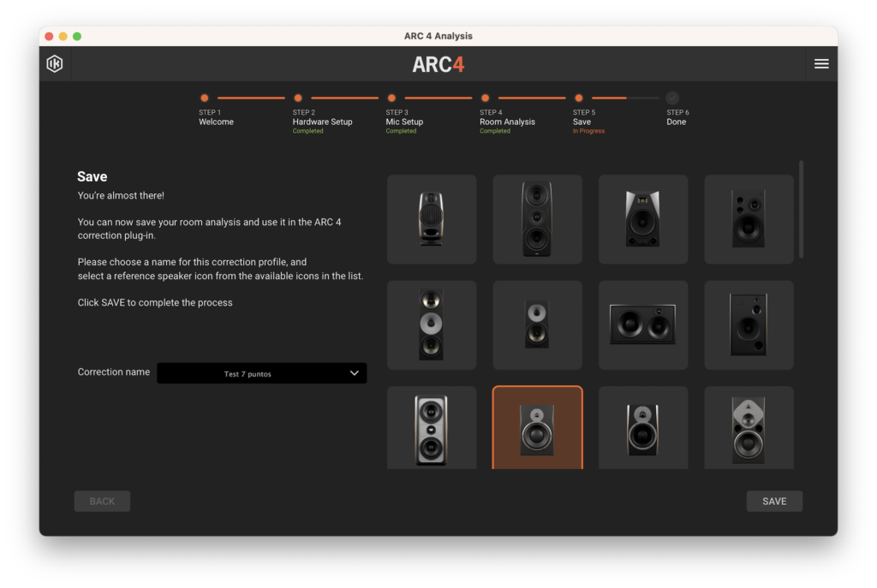
Task: Select the egg-shaped speaker icon in first row
Action: (x=432, y=219)
